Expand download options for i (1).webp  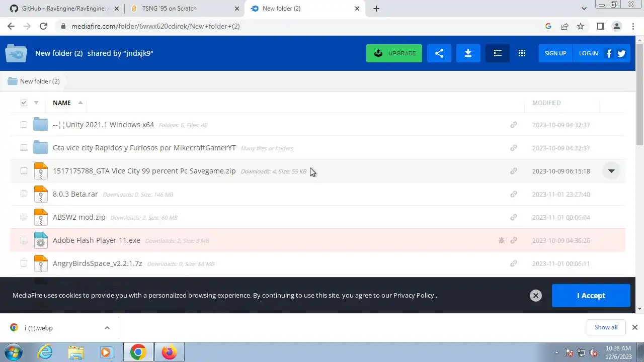(107, 328)
